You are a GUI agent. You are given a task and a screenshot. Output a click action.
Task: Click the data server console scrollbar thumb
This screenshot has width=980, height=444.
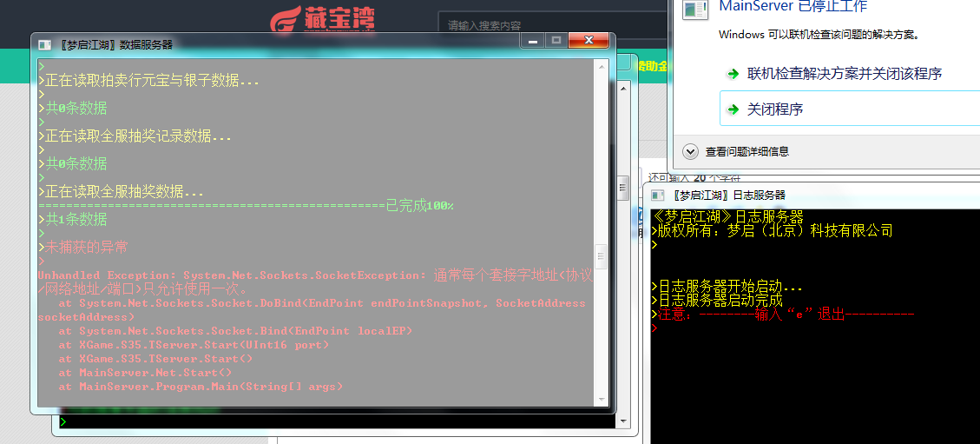[x=602, y=255]
